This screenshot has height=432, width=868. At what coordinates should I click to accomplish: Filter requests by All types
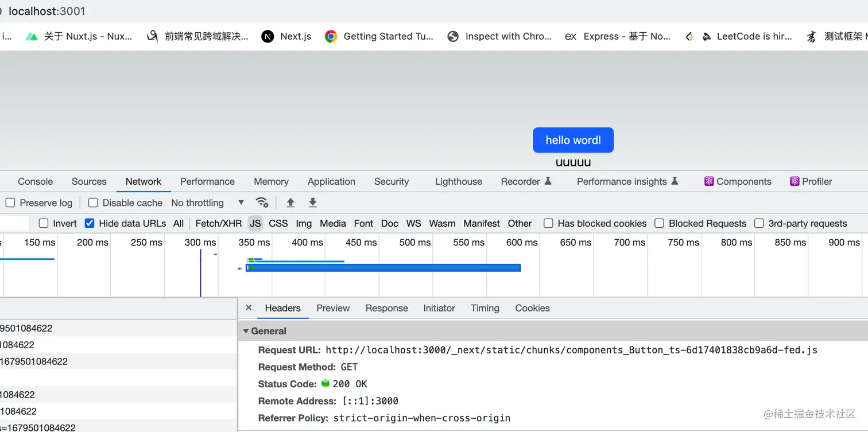179,223
